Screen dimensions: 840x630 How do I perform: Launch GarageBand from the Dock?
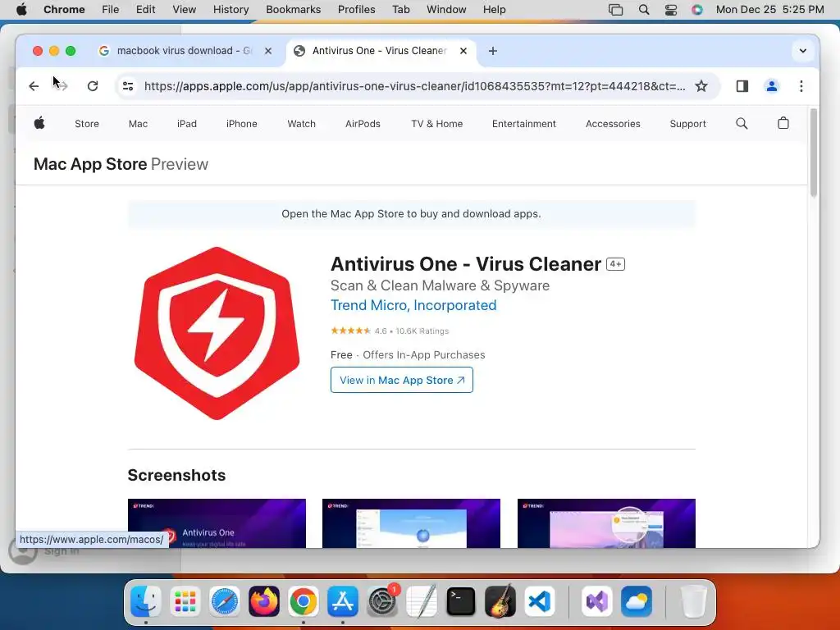(x=500, y=601)
